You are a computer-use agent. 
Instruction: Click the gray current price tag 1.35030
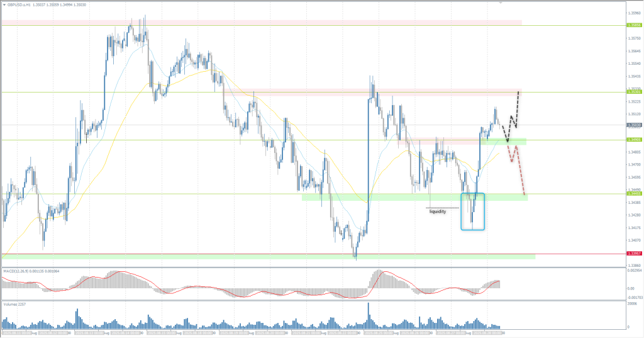(634, 125)
